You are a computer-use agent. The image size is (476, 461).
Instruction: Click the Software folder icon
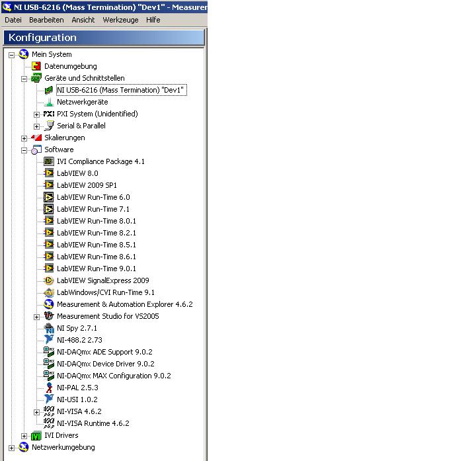(36, 149)
